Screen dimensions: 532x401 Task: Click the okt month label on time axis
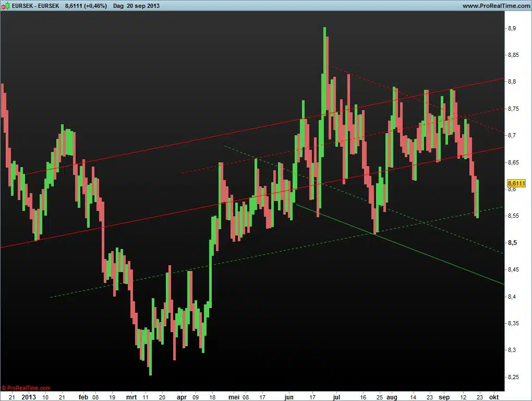(x=493, y=397)
